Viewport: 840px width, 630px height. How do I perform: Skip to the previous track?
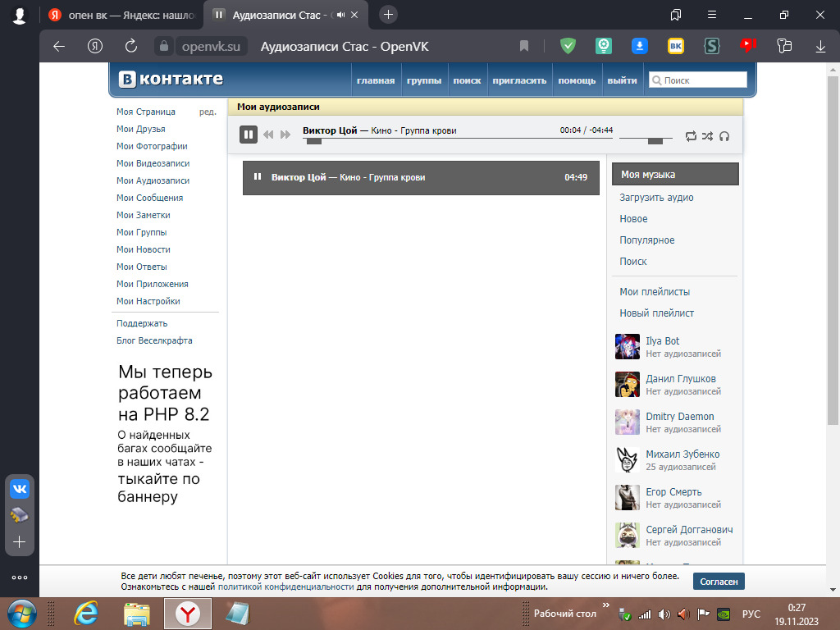click(x=268, y=135)
